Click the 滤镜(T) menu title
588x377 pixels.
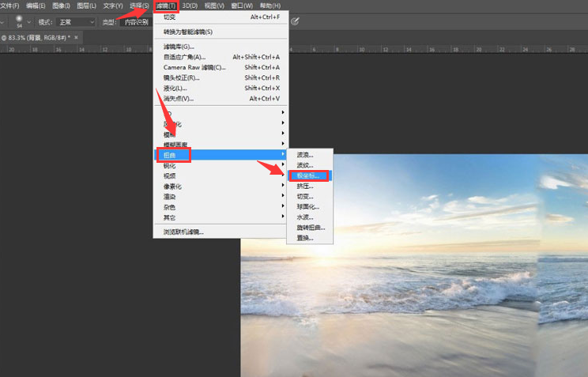[166, 6]
